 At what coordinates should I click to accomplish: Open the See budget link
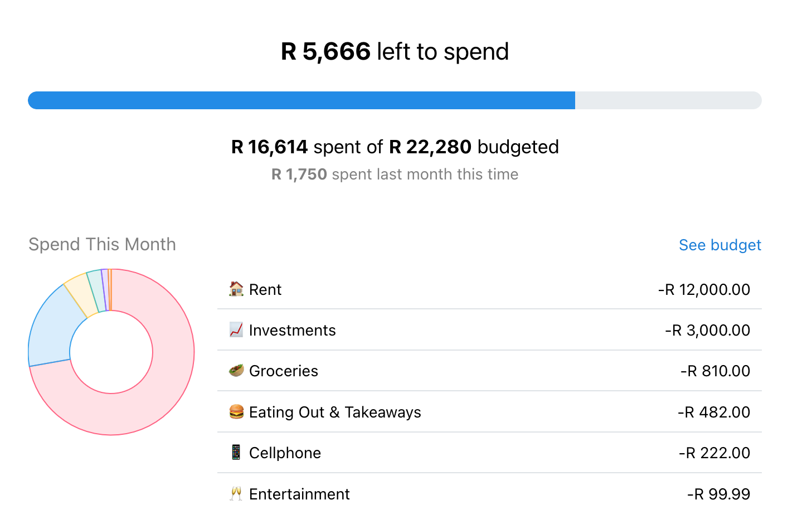click(720, 245)
